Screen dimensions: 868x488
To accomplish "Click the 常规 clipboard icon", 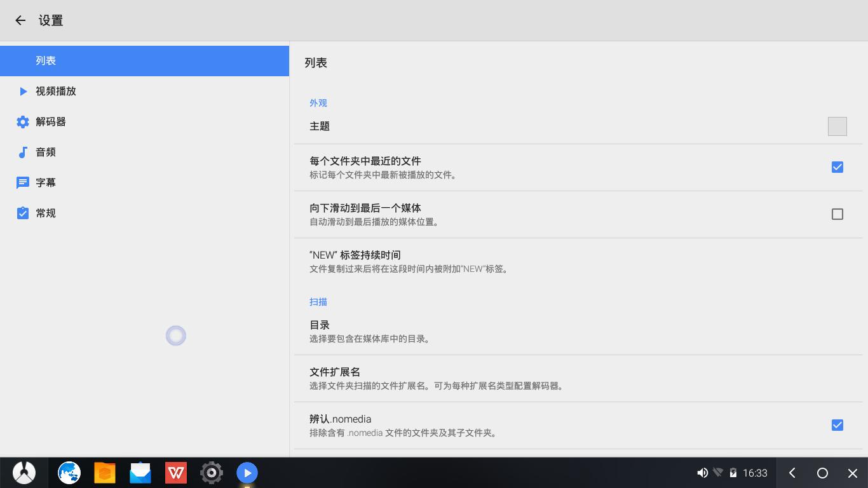I will click(x=23, y=213).
